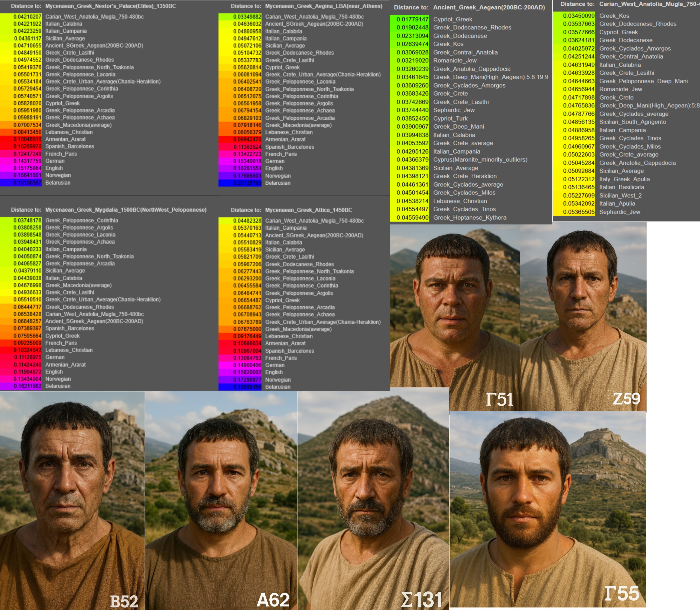Click the Mycenaean_Greek_Nestor's_Palace distance header
This screenshot has width=700, height=610.
[110, 6]
